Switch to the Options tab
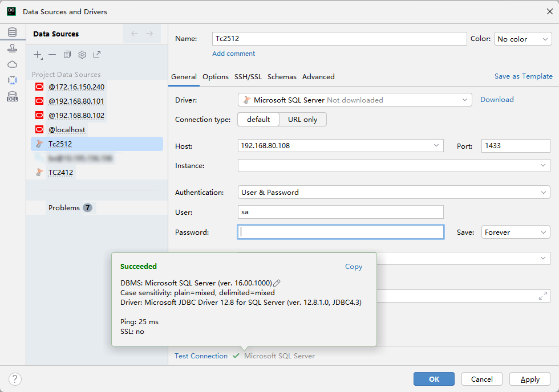Screen dimensions: 559x392 point(216,77)
